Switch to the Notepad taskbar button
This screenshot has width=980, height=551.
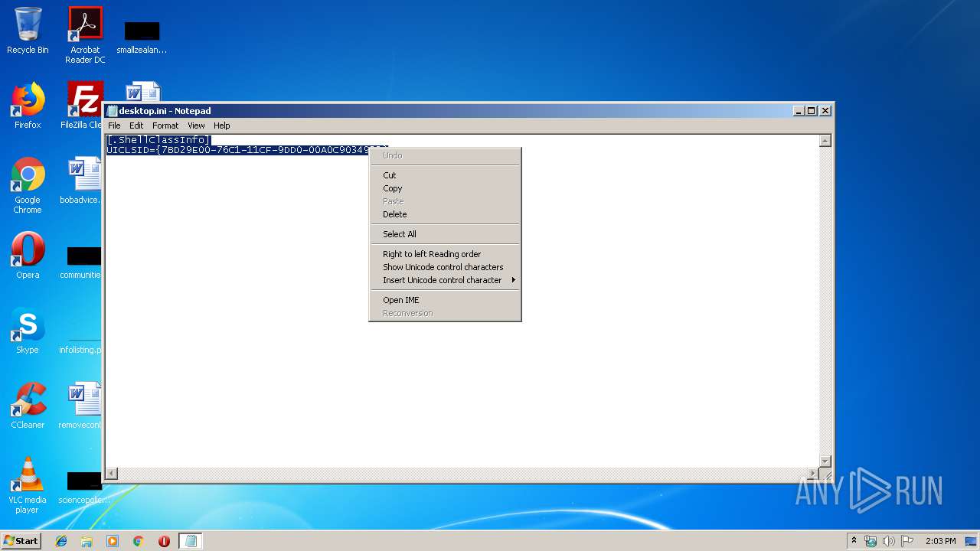191,541
